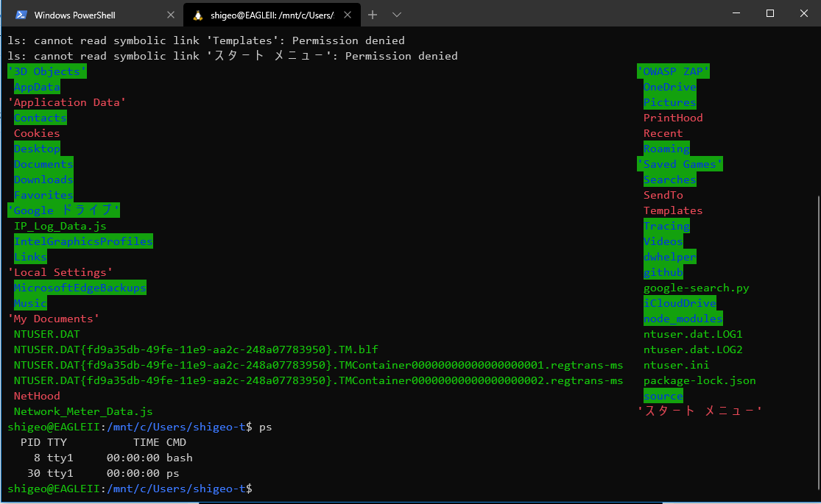Click the Cookies entry in listing

[37, 133]
